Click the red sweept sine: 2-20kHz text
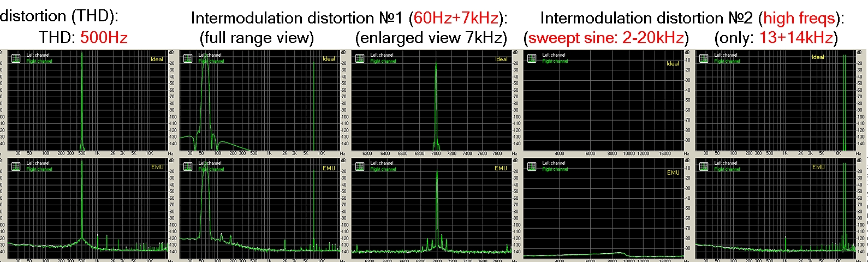This screenshot has width=868, height=262. tap(606, 38)
